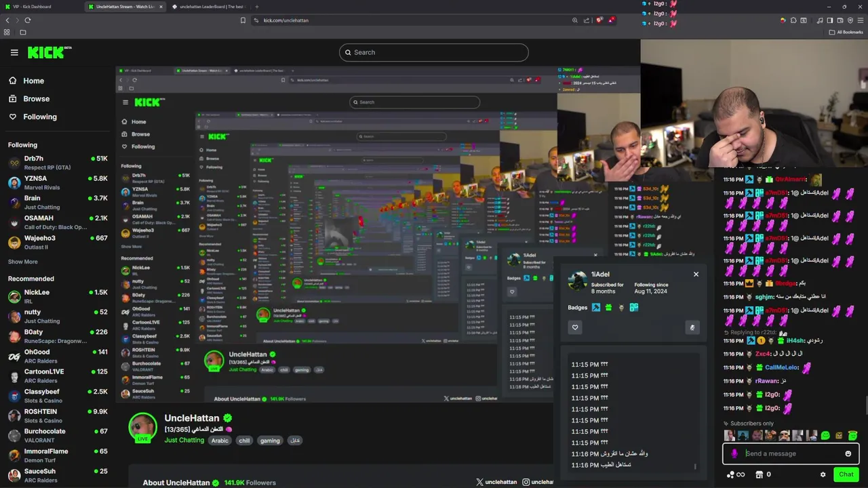Open chat settings gear
Viewport: 868px width, 488px height.
pos(823,474)
